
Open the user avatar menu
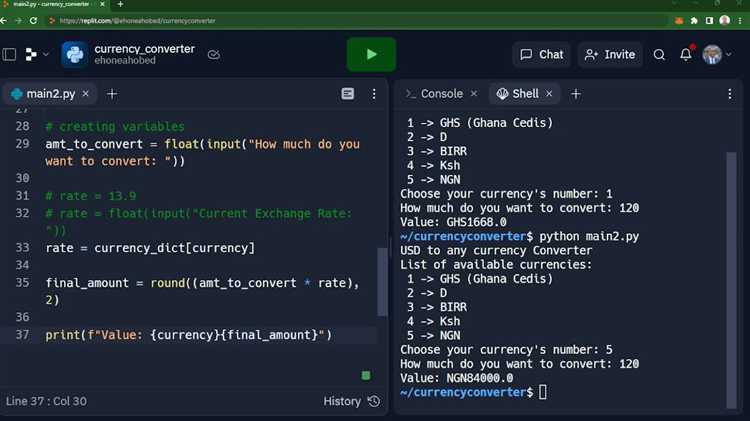pyautogui.click(x=713, y=55)
